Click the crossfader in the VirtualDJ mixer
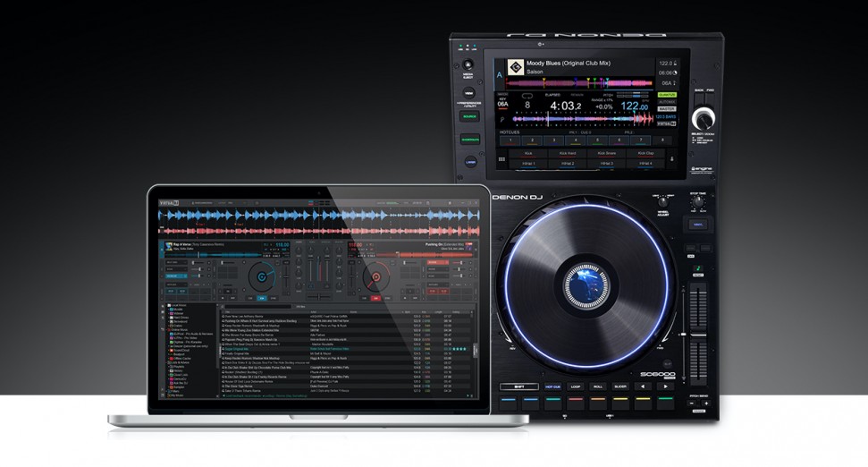This screenshot has width=868, height=467. coord(319,298)
